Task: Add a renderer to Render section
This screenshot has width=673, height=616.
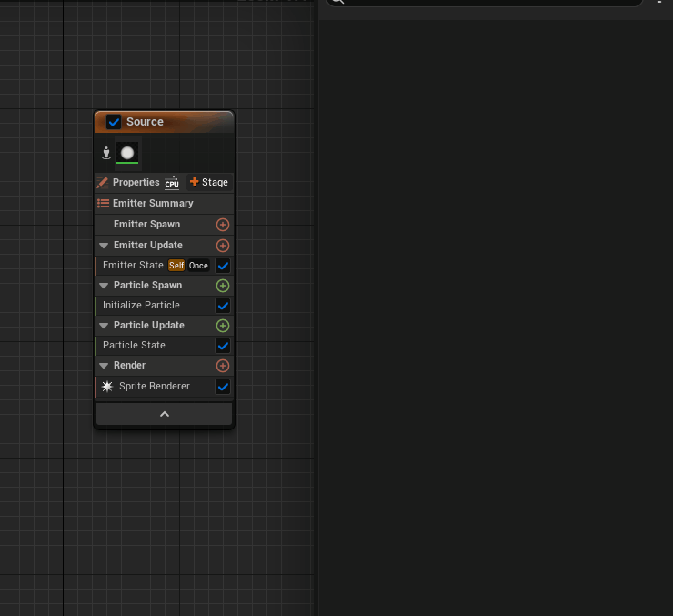Action: [x=222, y=366]
